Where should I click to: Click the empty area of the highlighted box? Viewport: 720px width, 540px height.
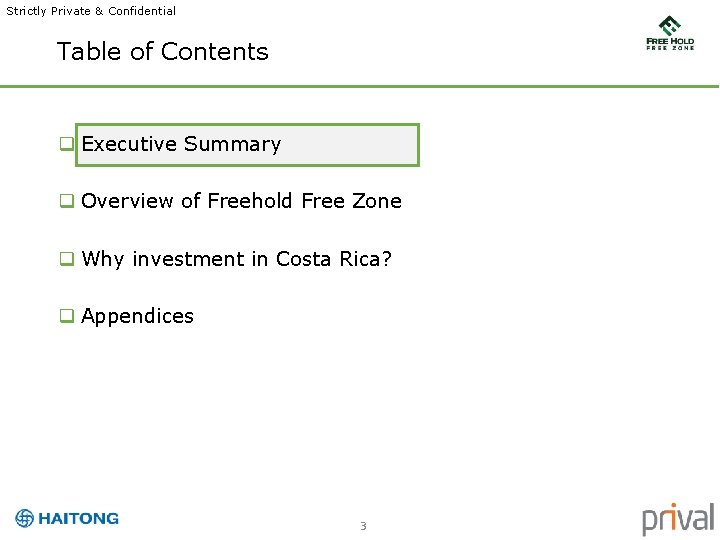point(350,144)
